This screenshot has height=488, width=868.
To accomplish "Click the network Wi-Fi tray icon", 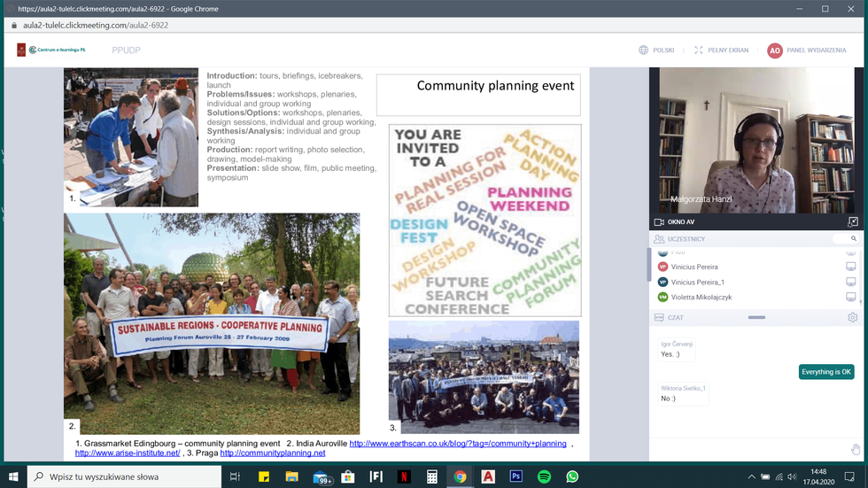I will (x=779, y=477).
